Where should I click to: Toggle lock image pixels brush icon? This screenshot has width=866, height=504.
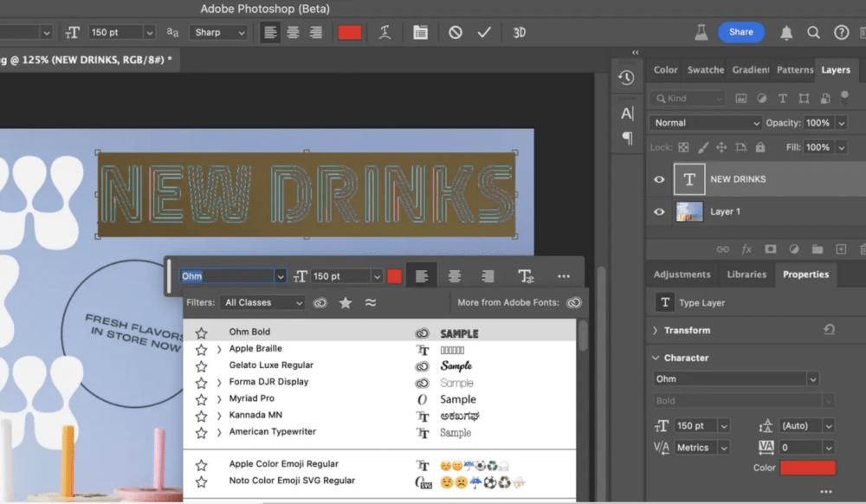click(x=702, y=147)
